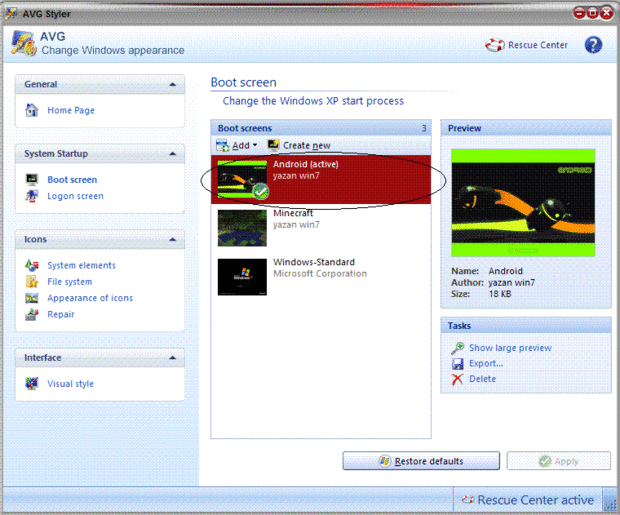Click the Windows-Standard entry name
The width and height of the screenshot is (620, 515).
point(314,262)
